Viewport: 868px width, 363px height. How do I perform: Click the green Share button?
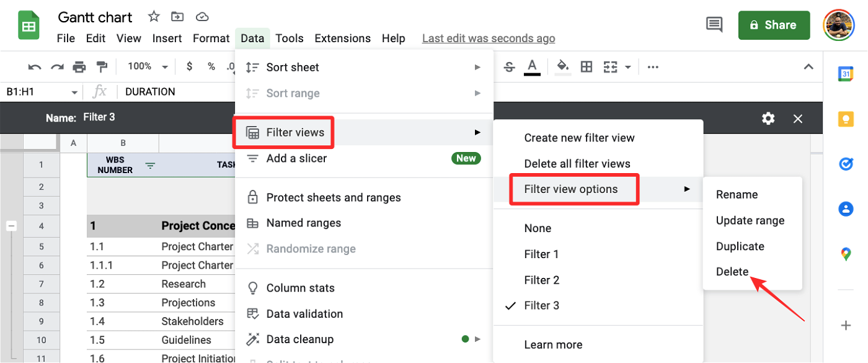pyautogui.click(x=774, y=25)
